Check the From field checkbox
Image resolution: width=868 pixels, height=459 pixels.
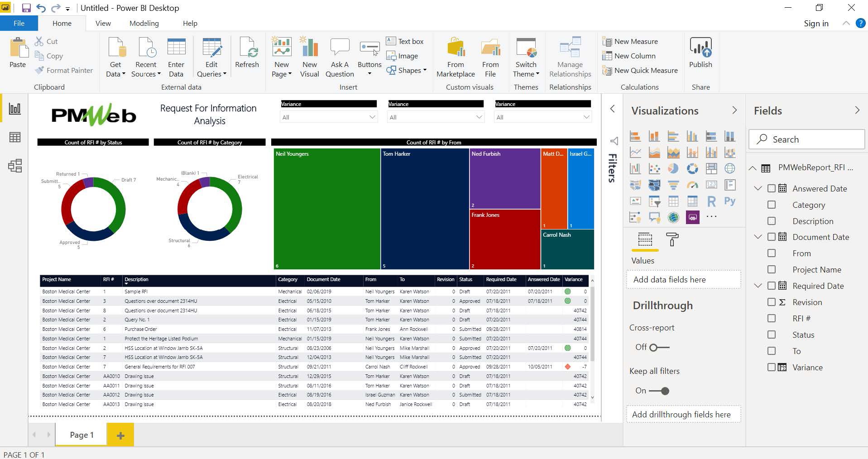[772, 253]
